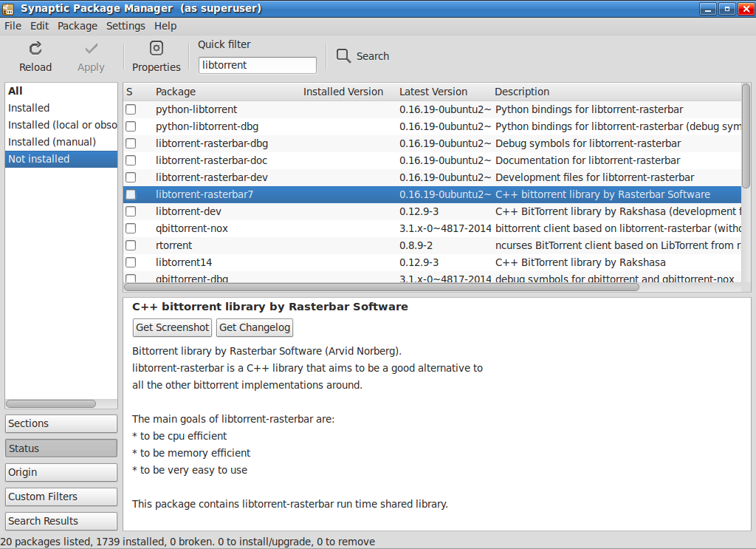Viewport: 756px width, 549px height.
Task: Click the Quick filter text field
Action: pos(258,65)
